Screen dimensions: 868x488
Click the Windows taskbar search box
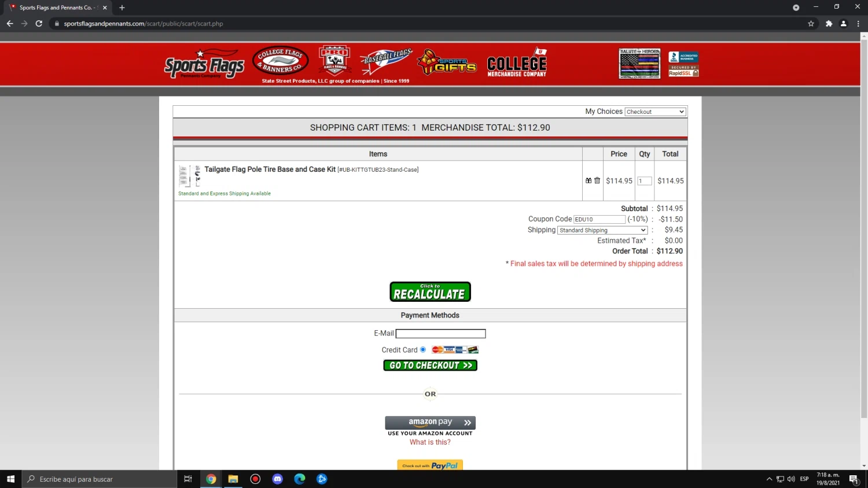click(100, 479)
